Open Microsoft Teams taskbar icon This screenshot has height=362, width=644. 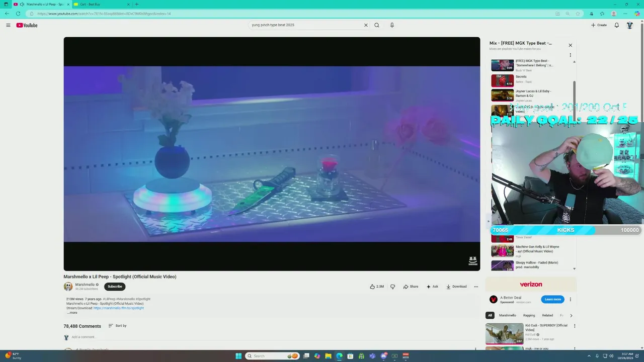coord(372,356)
